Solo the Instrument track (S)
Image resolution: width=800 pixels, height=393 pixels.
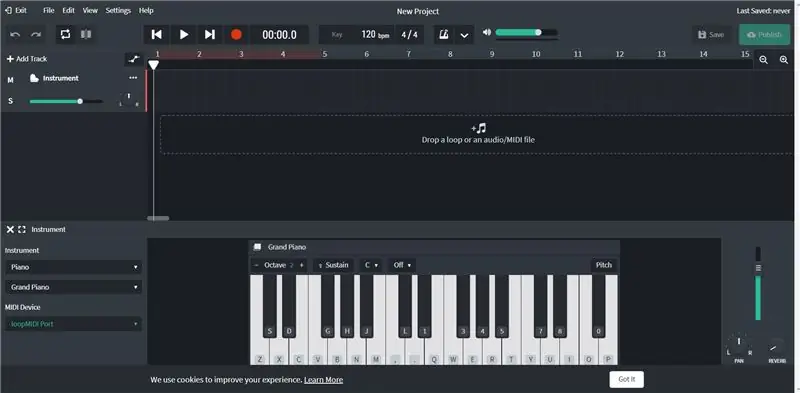pyautogui.click(x=10, y=101)
